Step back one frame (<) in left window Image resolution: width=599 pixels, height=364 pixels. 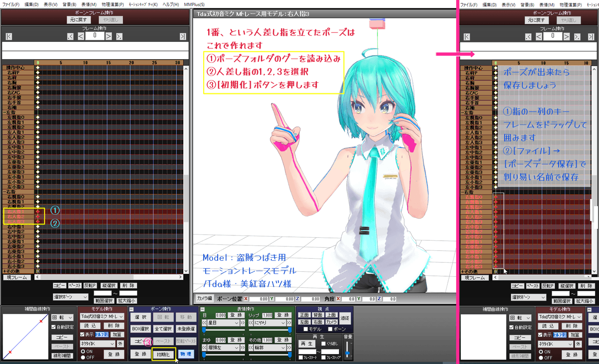80,36
